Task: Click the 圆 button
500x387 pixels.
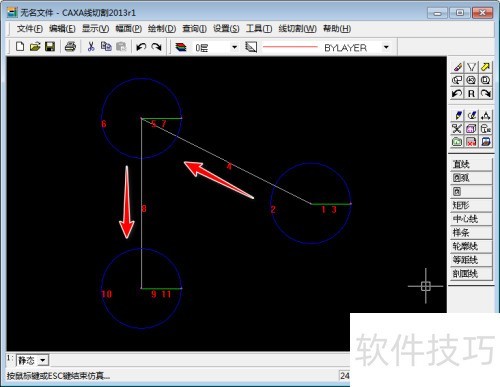Action: [471, 192]
